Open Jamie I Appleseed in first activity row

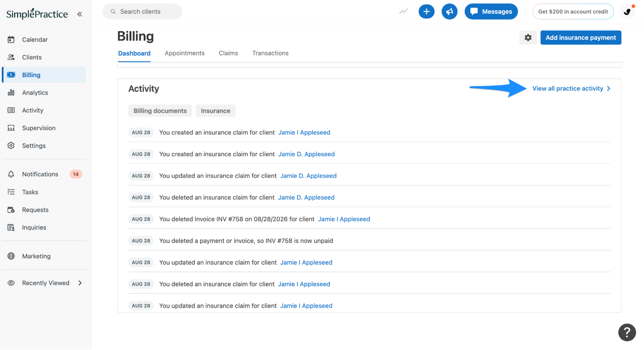(304, 133)
